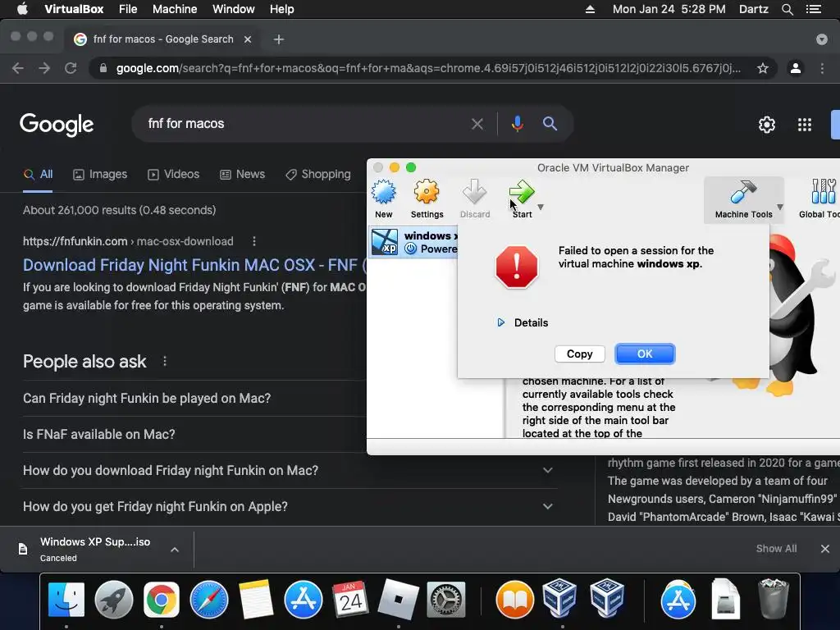Open Books from the Dock

[x=515, y=600]
